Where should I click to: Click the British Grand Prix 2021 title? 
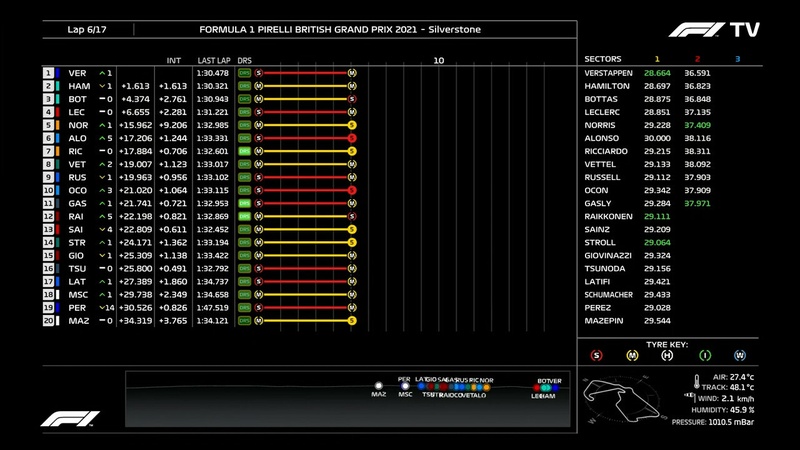click(340, 30)
